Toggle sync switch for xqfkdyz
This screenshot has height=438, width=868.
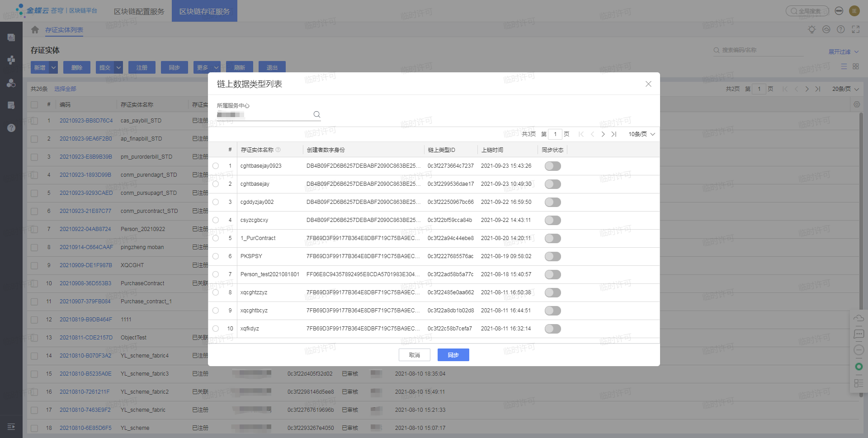(552, 329)
